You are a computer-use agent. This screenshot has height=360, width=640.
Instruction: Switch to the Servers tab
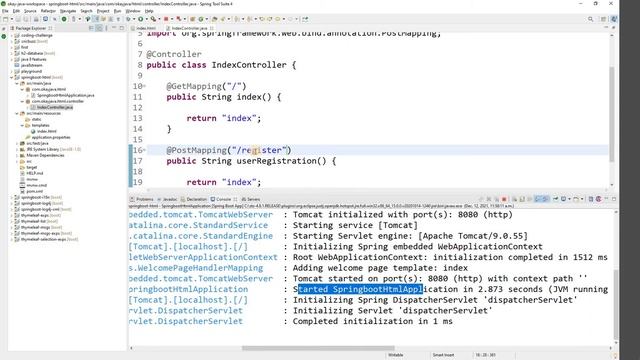coord(251,199)
